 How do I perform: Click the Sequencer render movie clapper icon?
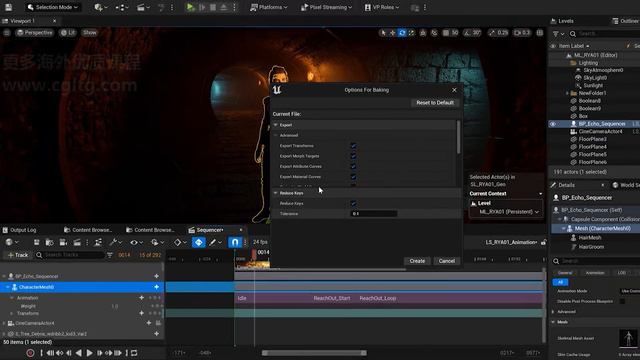(77, 242)
